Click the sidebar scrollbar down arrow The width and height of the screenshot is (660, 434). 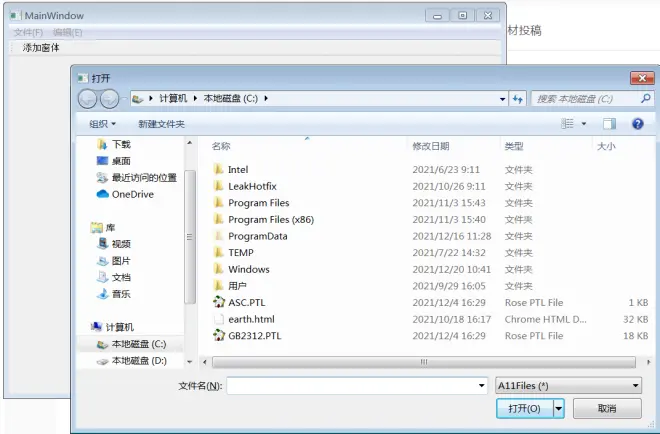(x=190, y=362)
